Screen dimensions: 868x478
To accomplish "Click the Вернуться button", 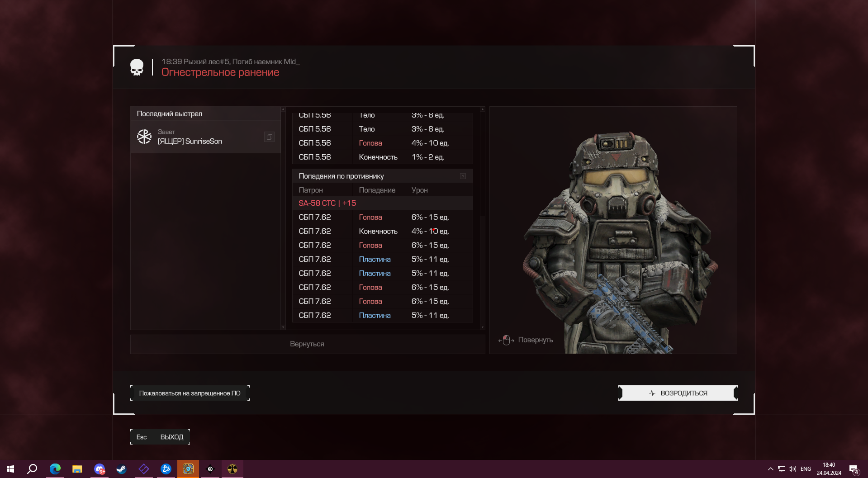I will point(308,344).
